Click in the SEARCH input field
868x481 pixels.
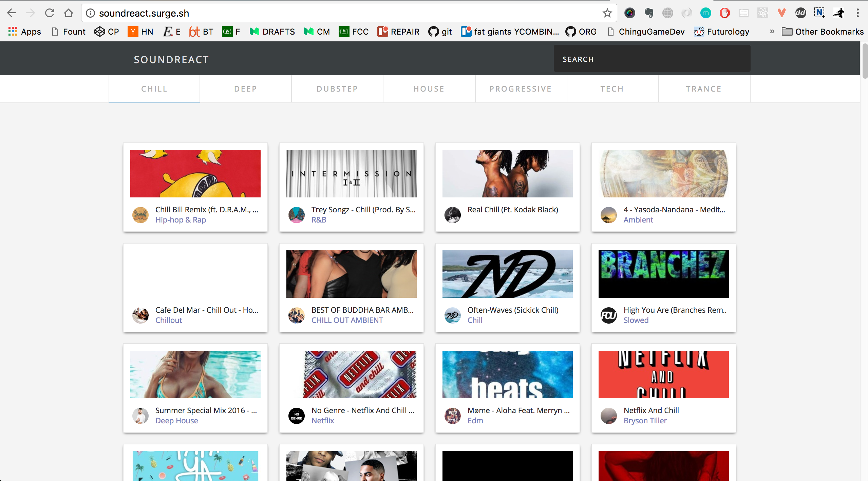pos(652,59)
